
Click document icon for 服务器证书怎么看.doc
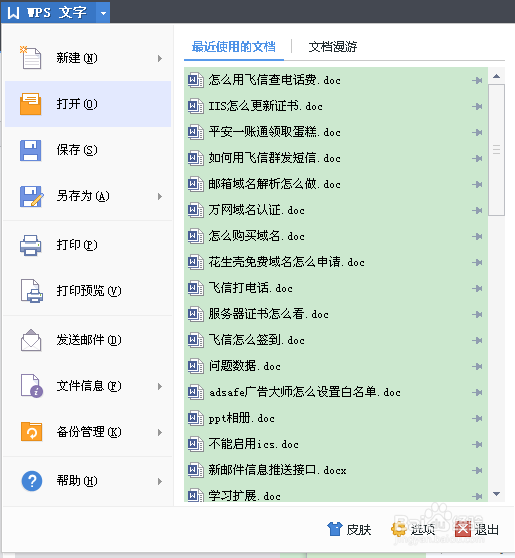pyautogui.click(x=195, y=314)
